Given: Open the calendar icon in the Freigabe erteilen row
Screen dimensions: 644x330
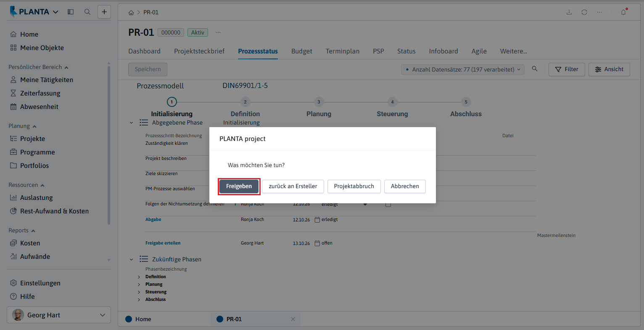Looking at the screenshot, I should point(317,243).
